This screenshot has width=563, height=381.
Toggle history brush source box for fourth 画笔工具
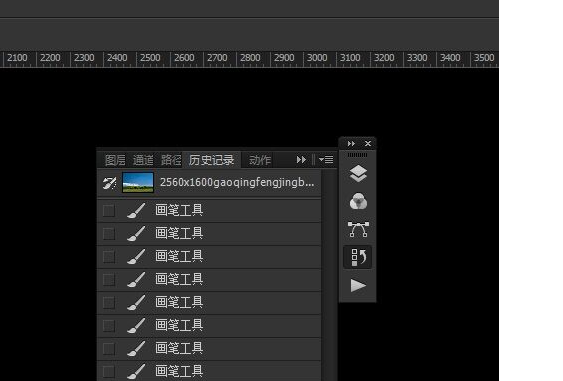109,279
